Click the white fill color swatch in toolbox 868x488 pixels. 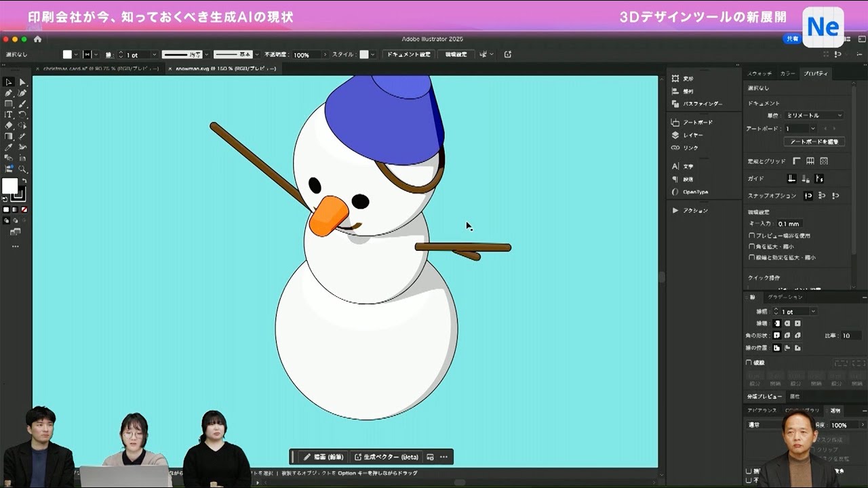coord(9,186)
